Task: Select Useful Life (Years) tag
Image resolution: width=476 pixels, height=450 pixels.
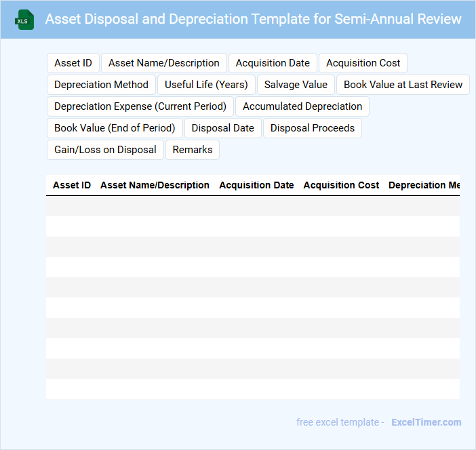Action: click(x=207, y=85)
